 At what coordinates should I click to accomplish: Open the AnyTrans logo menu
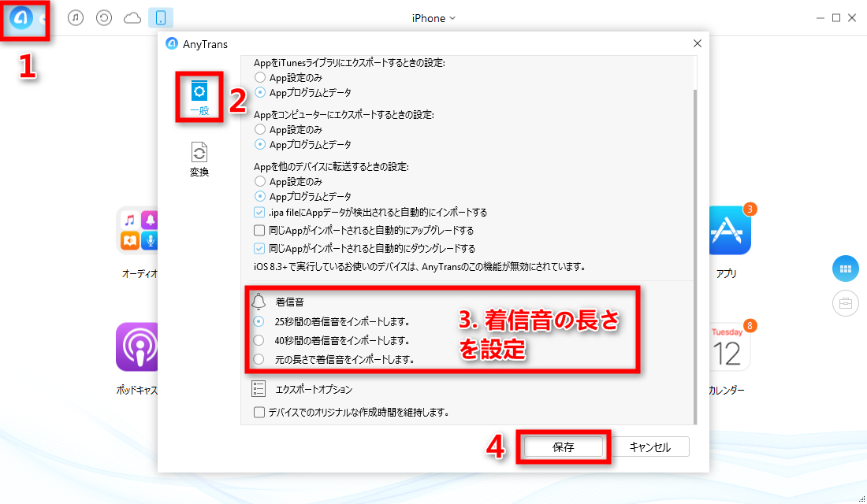click(x=21, y=18)
